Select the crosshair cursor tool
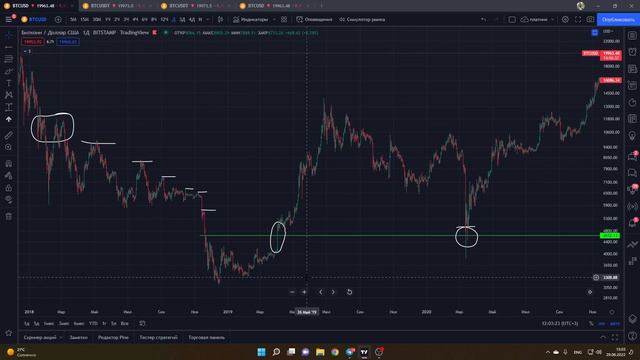The height and width of the screenshot is (360, 640). (x=9, y=35)
